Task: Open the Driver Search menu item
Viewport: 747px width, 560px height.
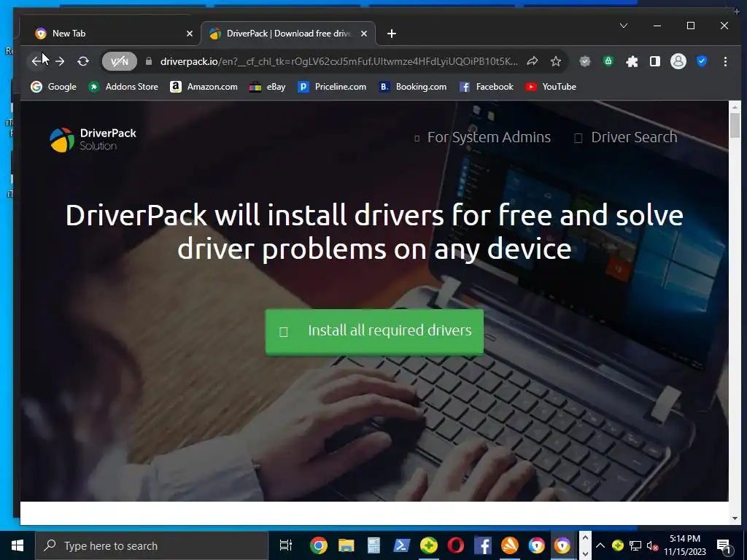Action: 626,137
